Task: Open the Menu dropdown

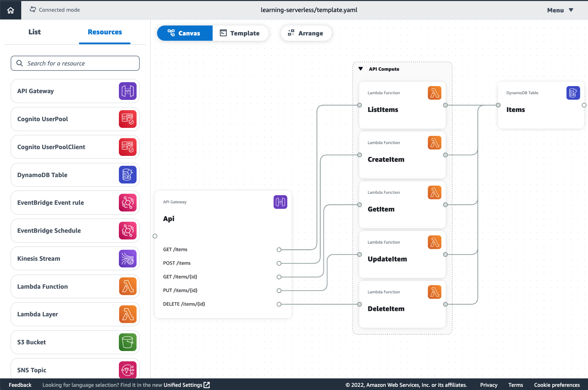Action: click(x=560, y=10)
